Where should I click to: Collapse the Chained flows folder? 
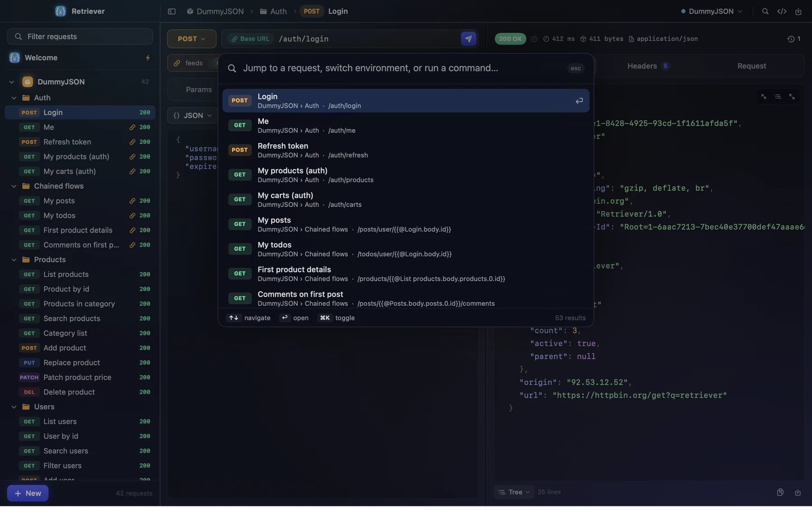tap(14, 186)
